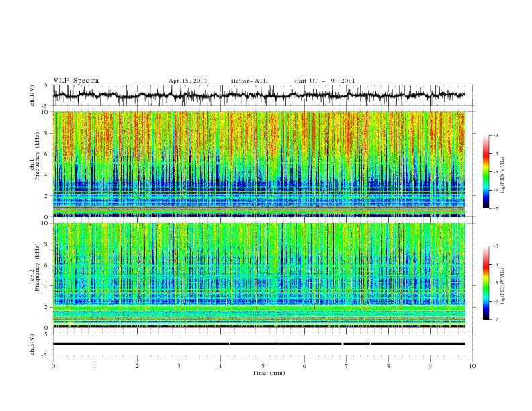
Task: Click the 4 kHz tick on ch.2 frequency axis
Action: pyautogui.click(x=47, y=286)
